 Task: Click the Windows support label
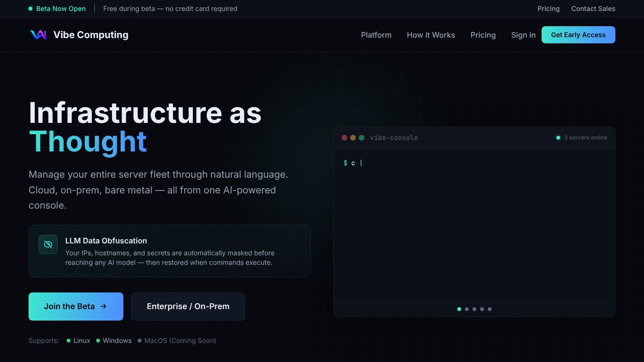117,341
